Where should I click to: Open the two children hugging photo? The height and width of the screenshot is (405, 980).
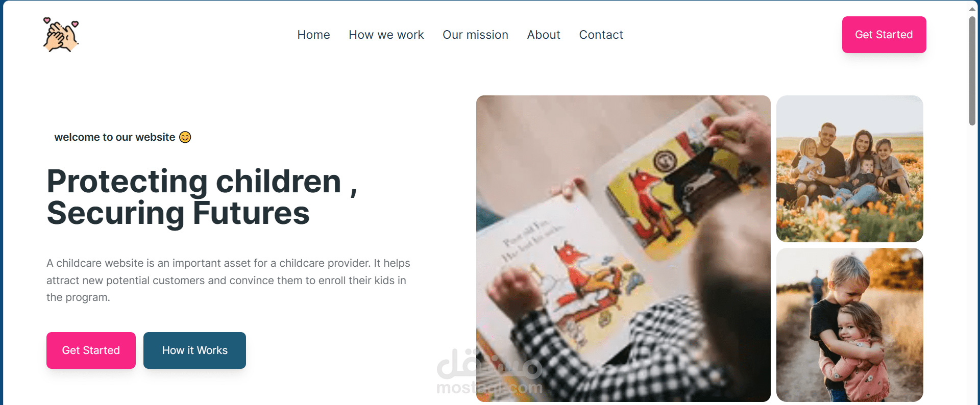[850, 325]
